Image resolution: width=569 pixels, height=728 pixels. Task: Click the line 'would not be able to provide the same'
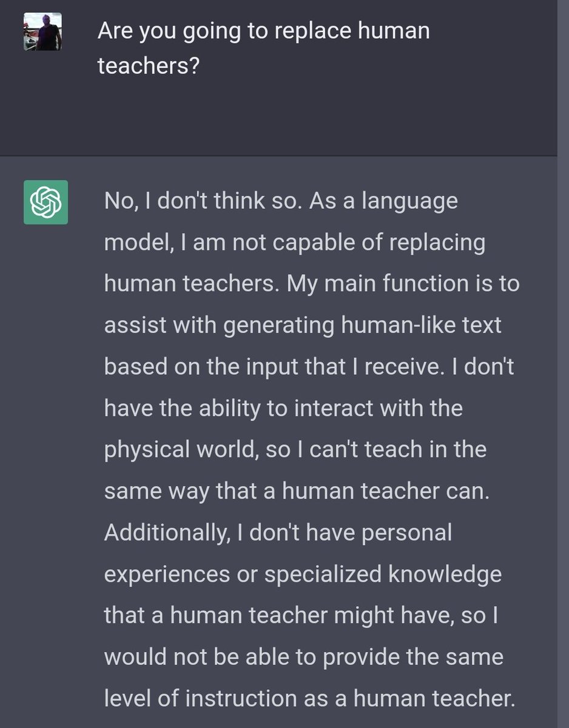(x=303, y=657)
